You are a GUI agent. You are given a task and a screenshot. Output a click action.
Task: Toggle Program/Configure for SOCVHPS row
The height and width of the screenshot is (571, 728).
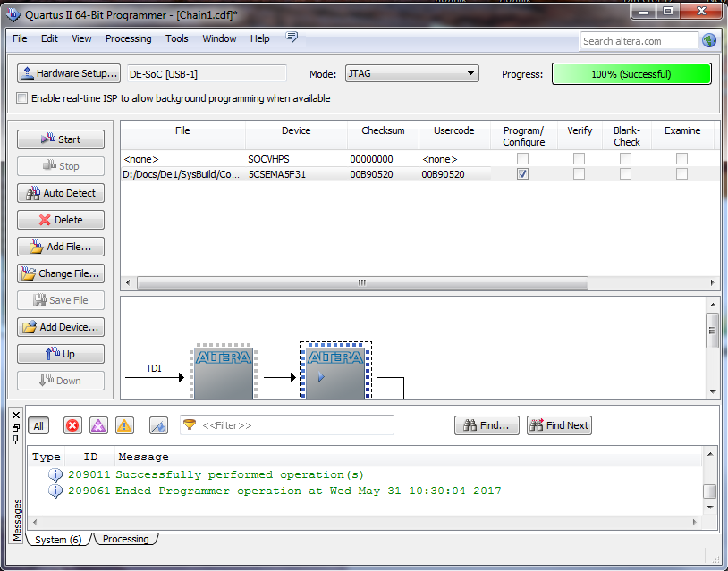pos(523,159)
